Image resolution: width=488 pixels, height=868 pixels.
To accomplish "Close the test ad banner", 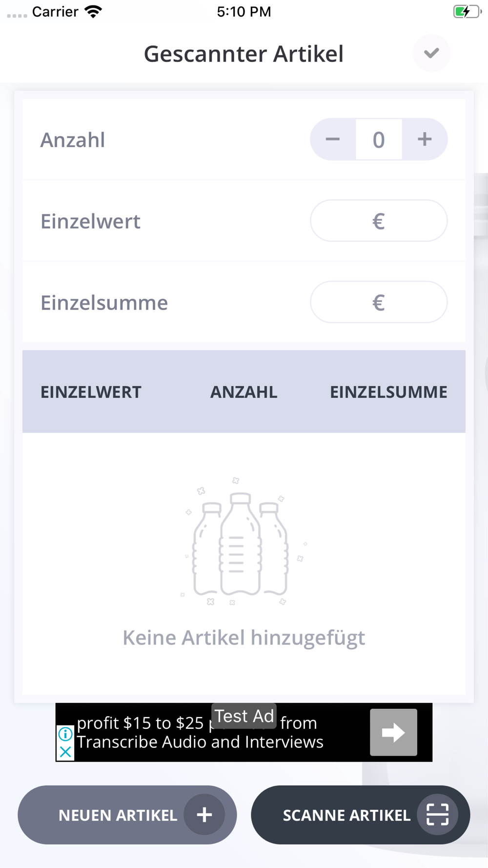I will (x=65, y=752).
